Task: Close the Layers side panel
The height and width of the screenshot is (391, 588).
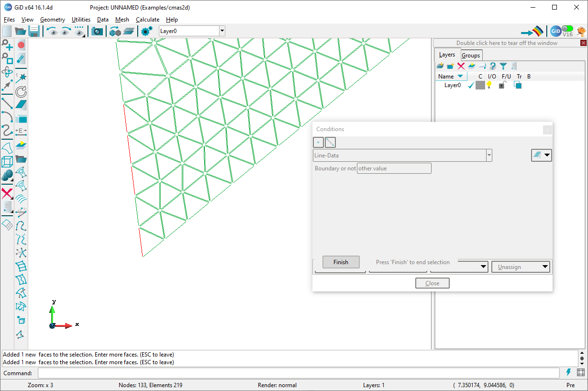Action: [583, 43]
